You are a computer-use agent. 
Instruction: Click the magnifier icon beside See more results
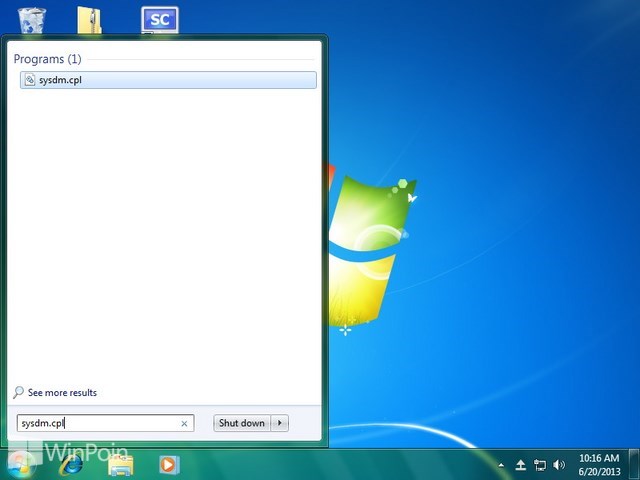[x=18, y=393]
